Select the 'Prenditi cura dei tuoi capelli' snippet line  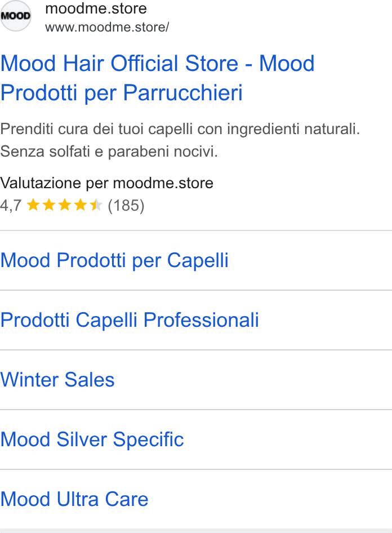pos(180,129)
